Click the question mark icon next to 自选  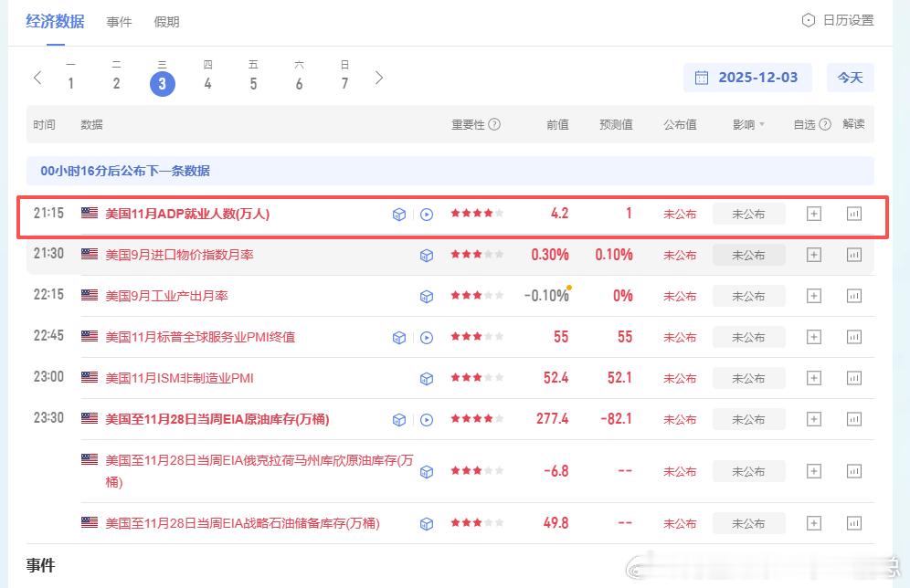click(825, 124)
